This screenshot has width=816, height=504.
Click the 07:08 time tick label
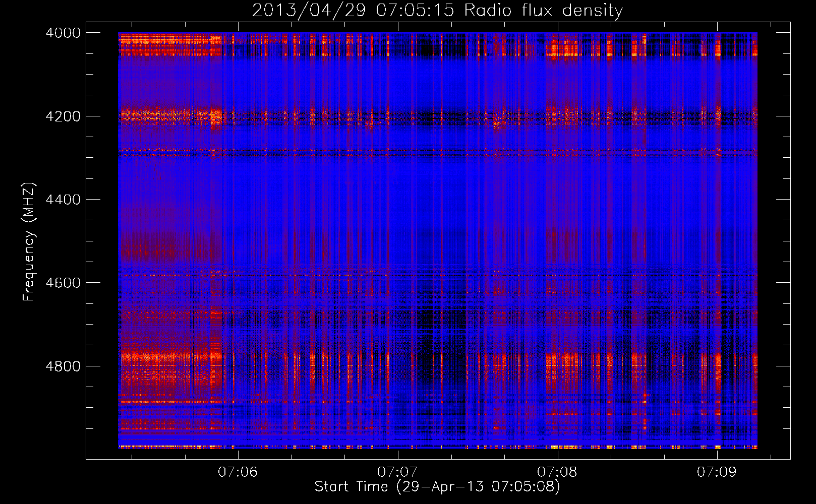557,472
